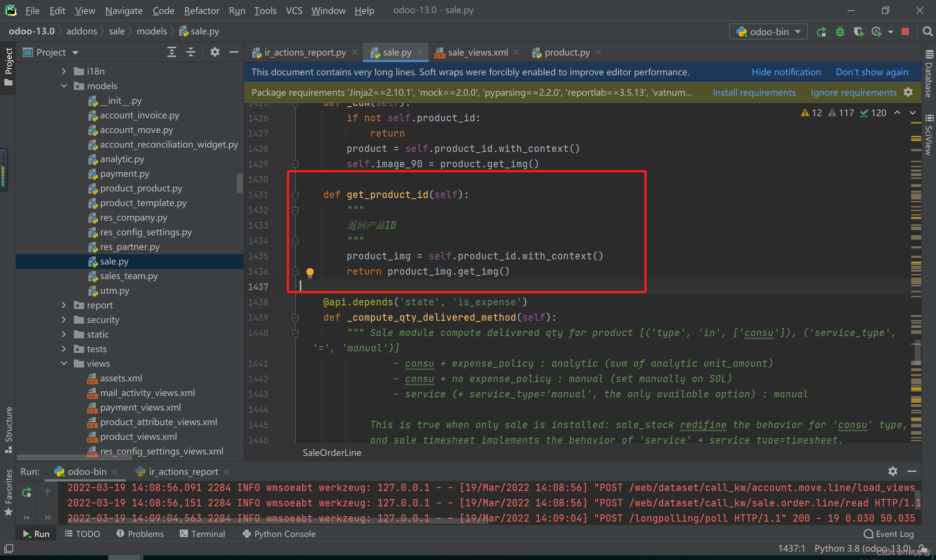This screenshot has height=560, width=936.
Task: Rerun odoo-bin in Run panel
Action: (27, 492)
